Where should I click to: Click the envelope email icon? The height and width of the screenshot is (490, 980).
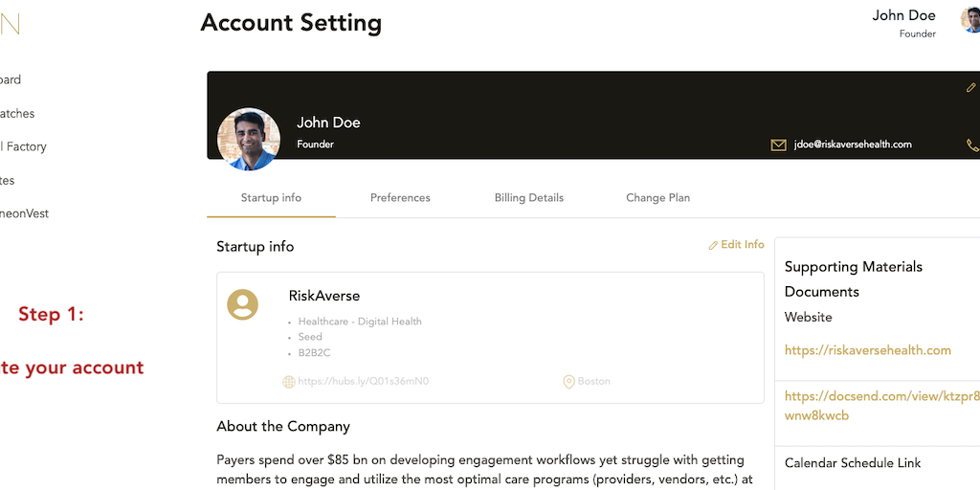click(778, 145)
